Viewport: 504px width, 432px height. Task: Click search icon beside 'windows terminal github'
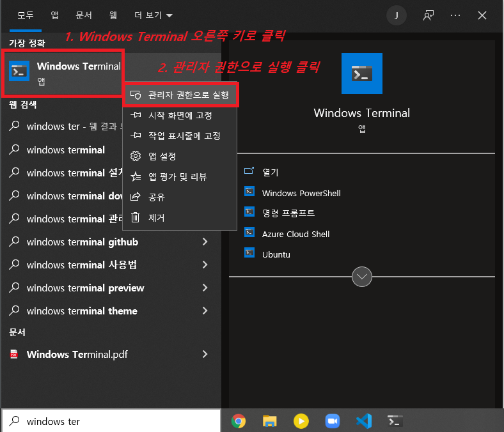[15, 242]
